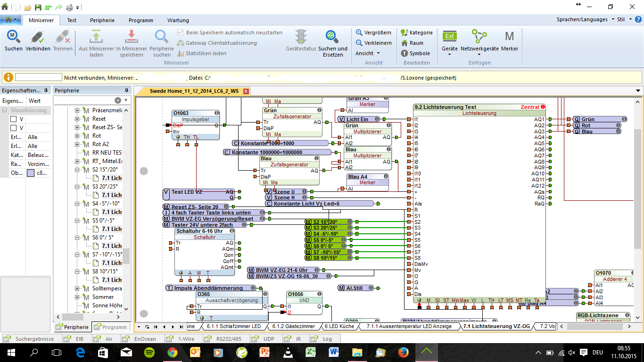Image resolution: width=644 pixels, height=362 pixels.
Task: Open the Ansicht dropdown
Action: pos(367,53)
